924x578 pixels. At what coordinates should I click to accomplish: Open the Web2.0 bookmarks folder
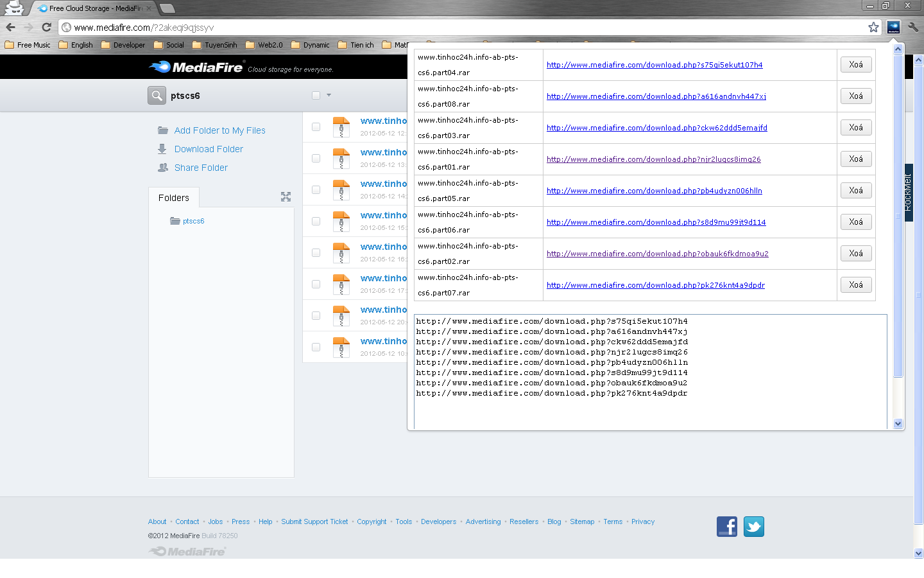click(x=264, y=45)
